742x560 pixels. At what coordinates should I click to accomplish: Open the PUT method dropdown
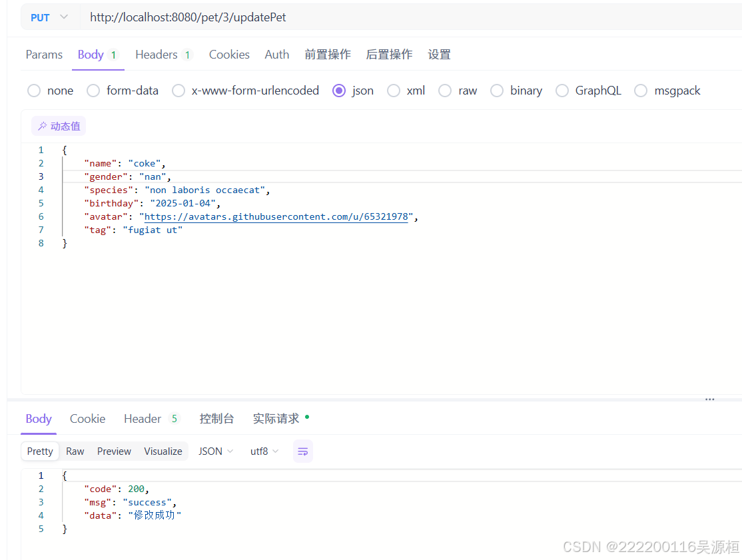point(49,17)
